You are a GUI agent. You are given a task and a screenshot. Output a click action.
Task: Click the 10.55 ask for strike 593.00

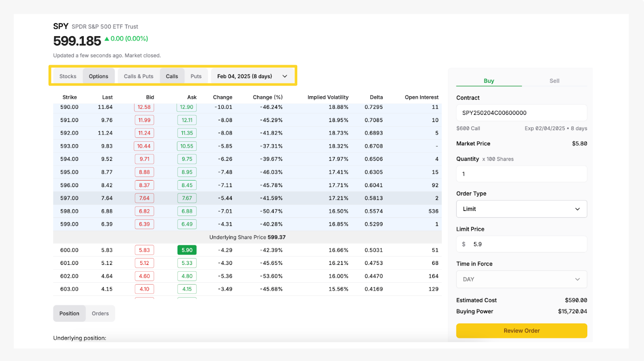187,146
